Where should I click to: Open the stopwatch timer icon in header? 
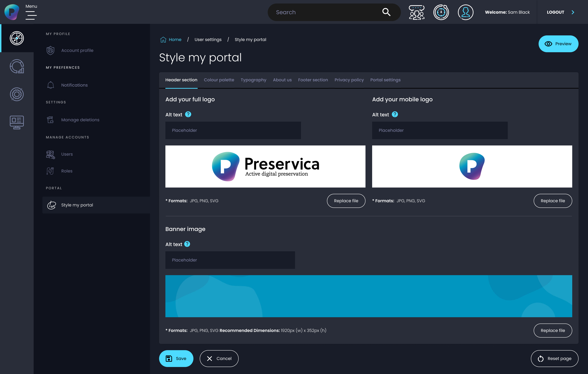tap(441, 12)
